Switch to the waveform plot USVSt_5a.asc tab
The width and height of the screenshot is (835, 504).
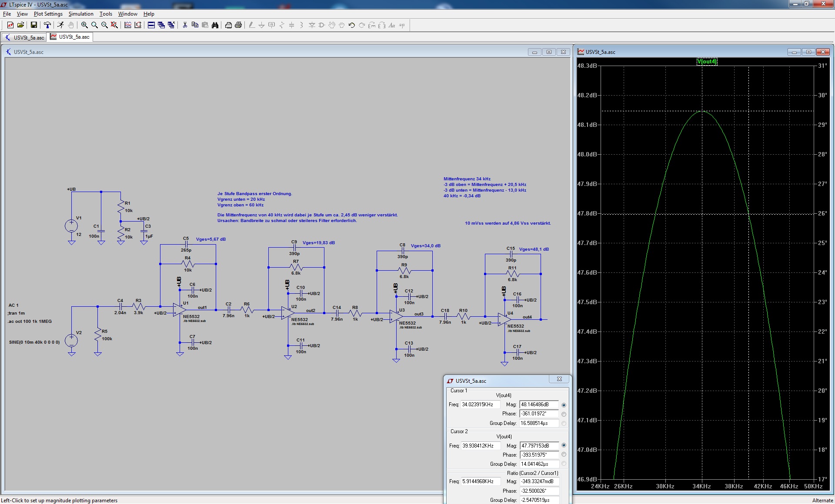coord(70,37)
